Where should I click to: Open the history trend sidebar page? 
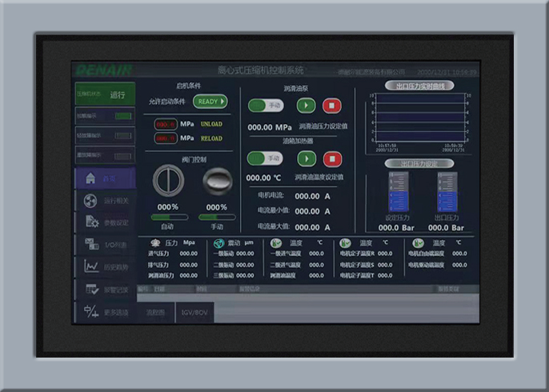pyautogui.click(x=105, y=266)
